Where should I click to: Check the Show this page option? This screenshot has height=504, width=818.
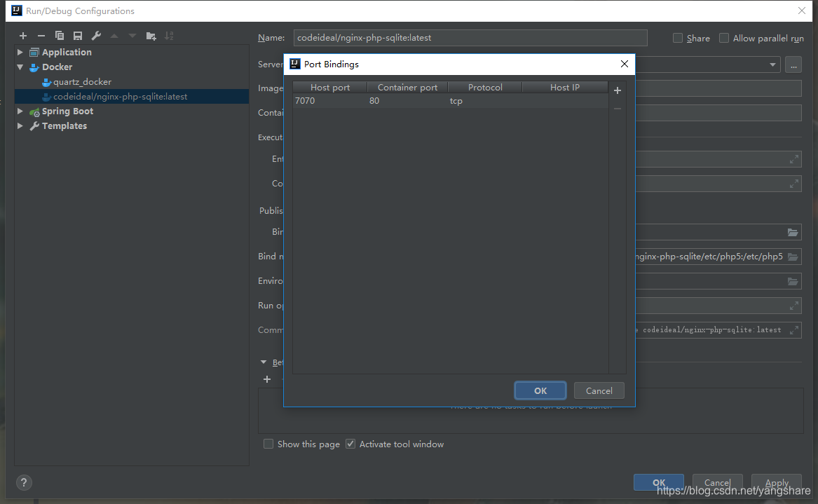268,444
